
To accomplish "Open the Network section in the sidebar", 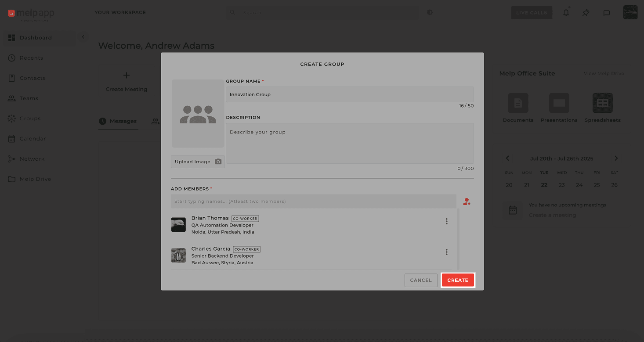I will [32, 158].
